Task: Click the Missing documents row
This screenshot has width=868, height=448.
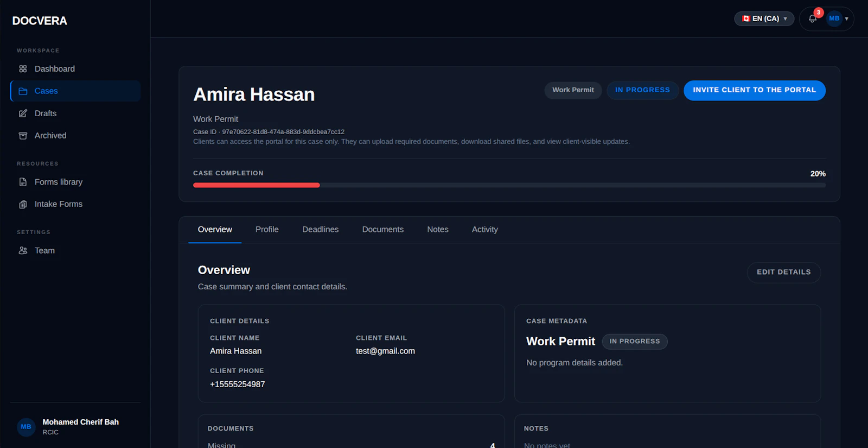Action: click(x=352, y=445)
